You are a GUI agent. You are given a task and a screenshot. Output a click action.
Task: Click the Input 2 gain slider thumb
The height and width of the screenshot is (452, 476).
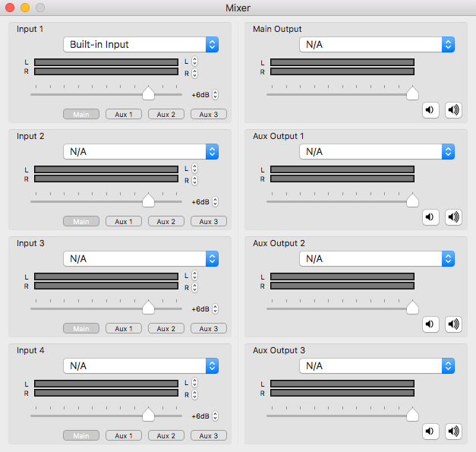click(x=149, y=201)
